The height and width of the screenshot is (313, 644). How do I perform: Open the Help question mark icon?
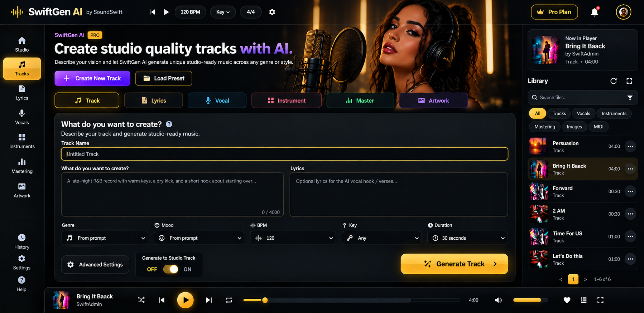point(21,280)
